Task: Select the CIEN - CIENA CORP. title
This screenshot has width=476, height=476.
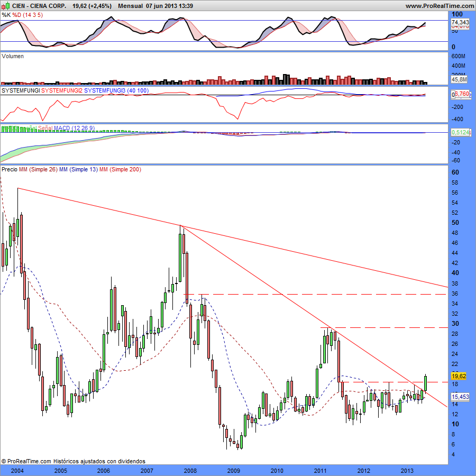Action: tap(39, 6)
